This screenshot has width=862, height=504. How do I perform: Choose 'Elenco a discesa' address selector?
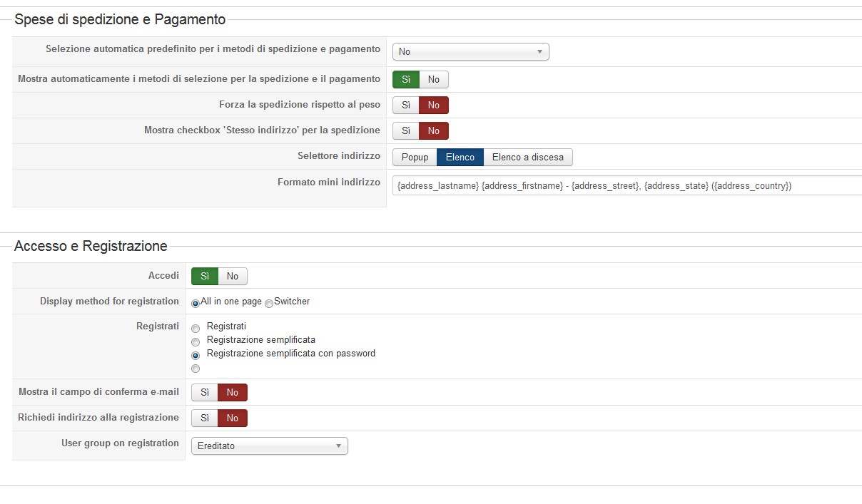(527, 157)
